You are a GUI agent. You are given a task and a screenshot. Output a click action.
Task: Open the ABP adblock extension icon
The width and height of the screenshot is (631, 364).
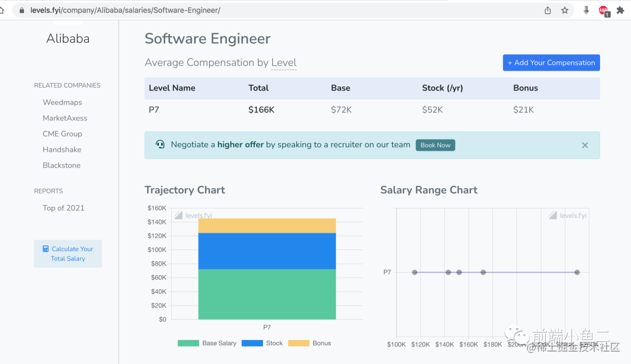(604, 11)
